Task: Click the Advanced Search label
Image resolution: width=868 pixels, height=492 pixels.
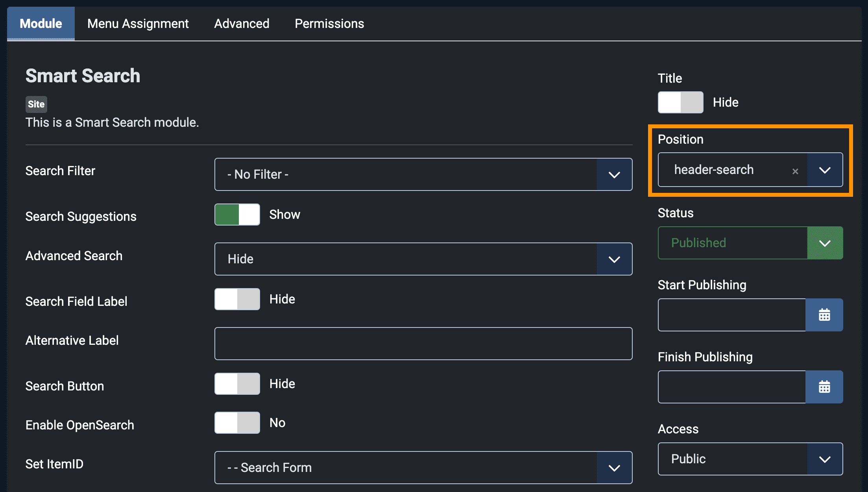Action: (74, 256)
